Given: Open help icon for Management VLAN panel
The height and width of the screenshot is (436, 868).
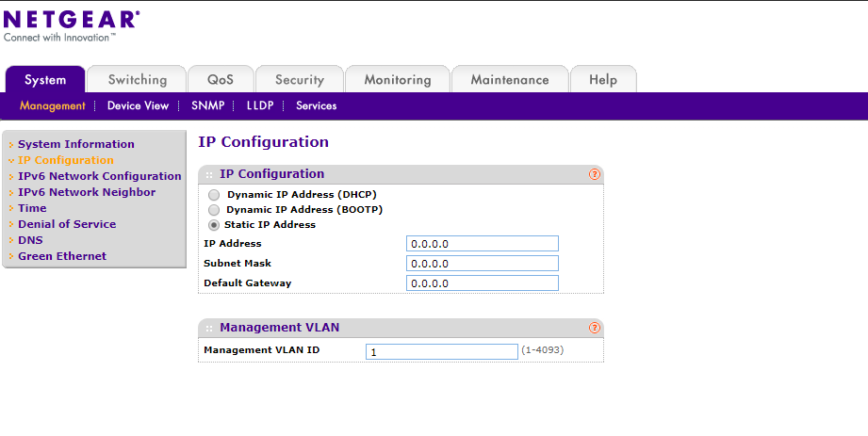Looking at the screenshot, I should 595,328.
